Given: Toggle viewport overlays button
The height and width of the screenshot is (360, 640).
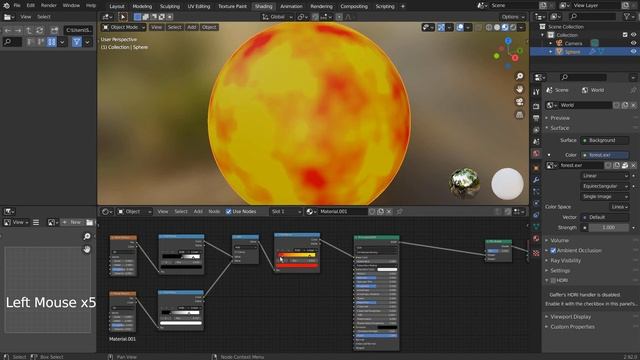Looking at the screenshot, I should [460, 27].
